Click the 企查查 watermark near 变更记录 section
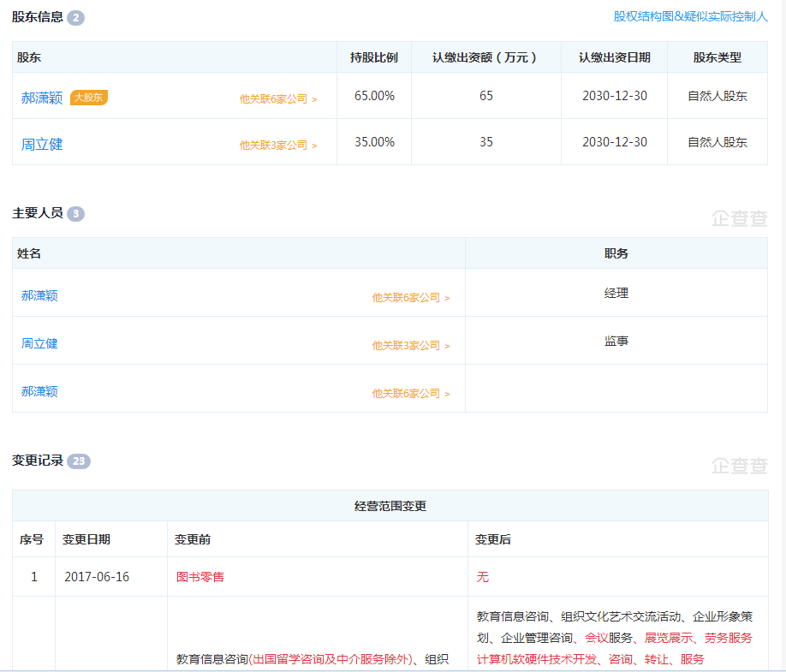The height and width of the screenshot is (672, 786). coord(741,463)
